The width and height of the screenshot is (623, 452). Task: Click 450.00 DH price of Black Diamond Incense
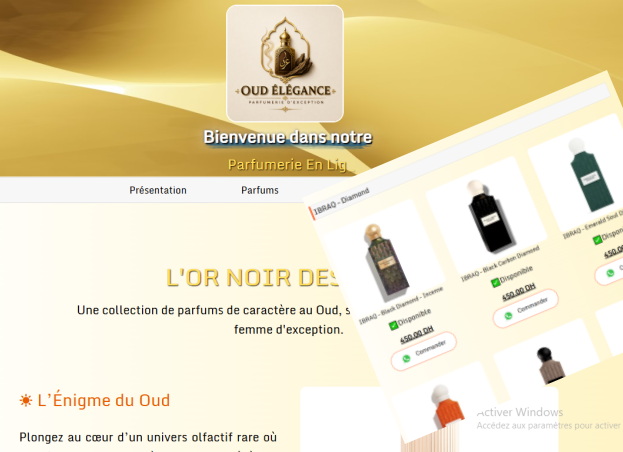click(x=416, y=334)
